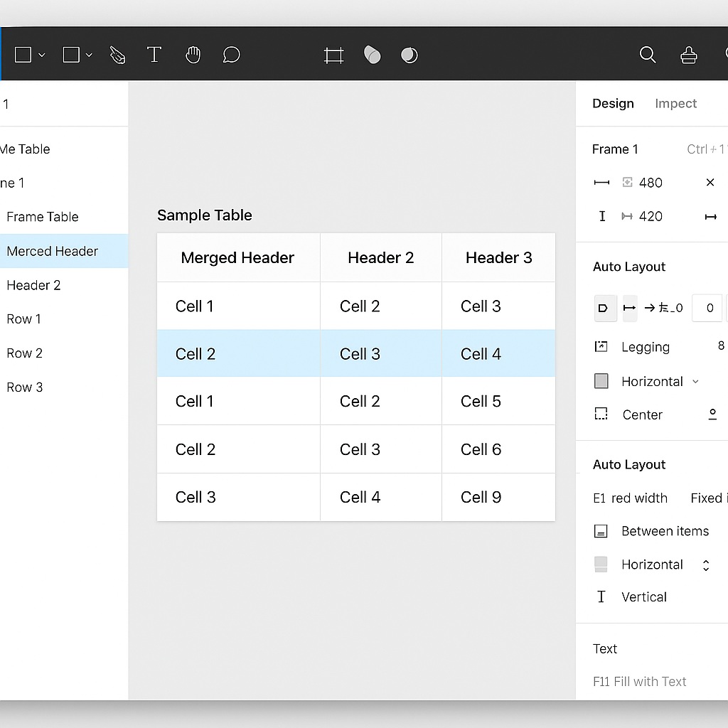Click the Fill with Text option
The width and height of the screenshot is (728, 728).
pos(639,681)
